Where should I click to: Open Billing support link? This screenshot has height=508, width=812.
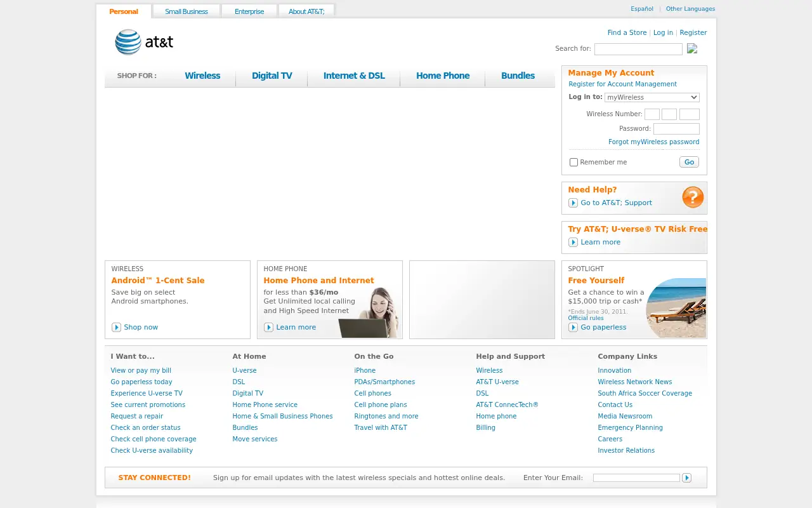pos(485,428)
